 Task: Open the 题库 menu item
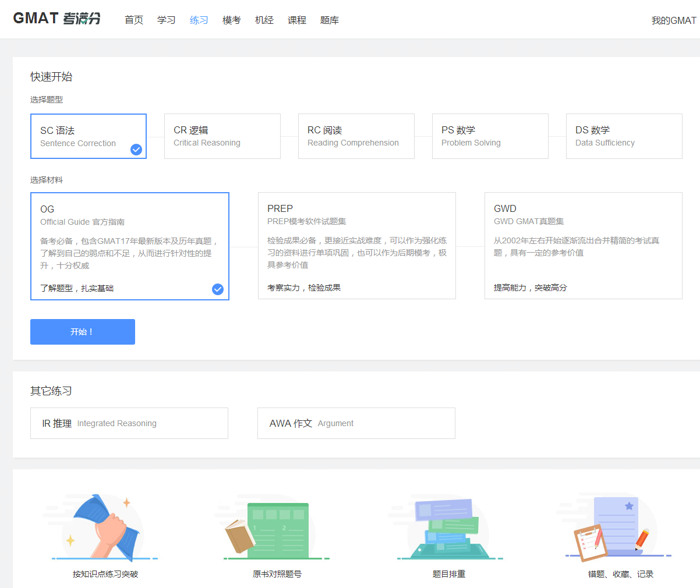point(329,19)
